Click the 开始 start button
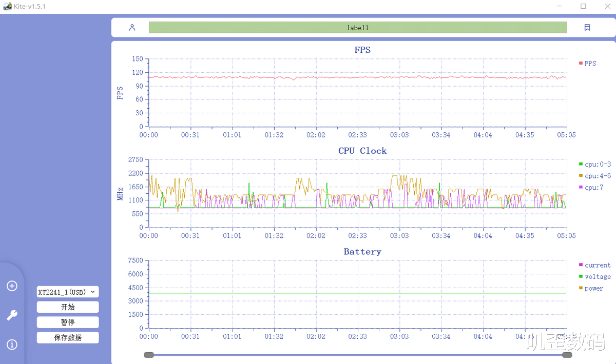 click(68, 307)
